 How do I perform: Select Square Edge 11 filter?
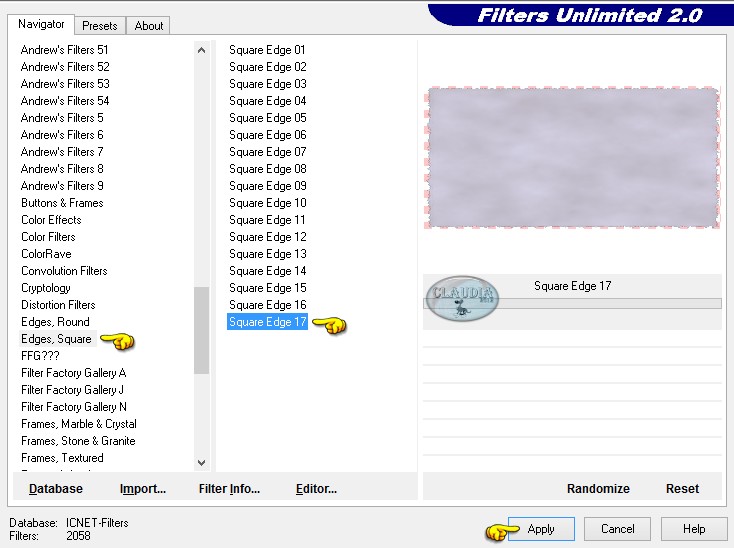coord(267,220)
